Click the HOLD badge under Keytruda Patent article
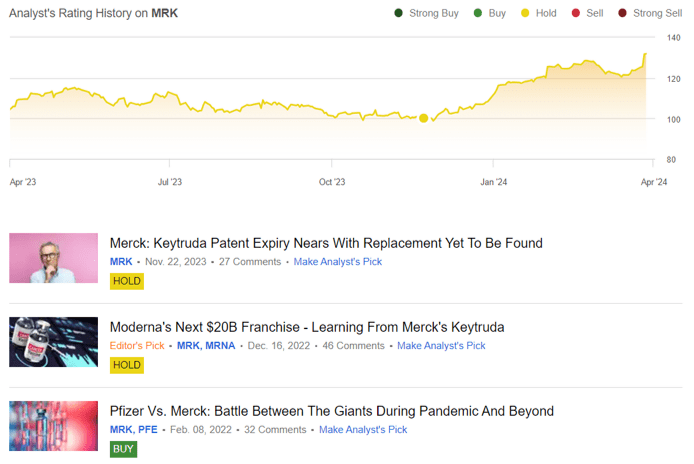The image size is (694, 464). (x=127, y=281)
